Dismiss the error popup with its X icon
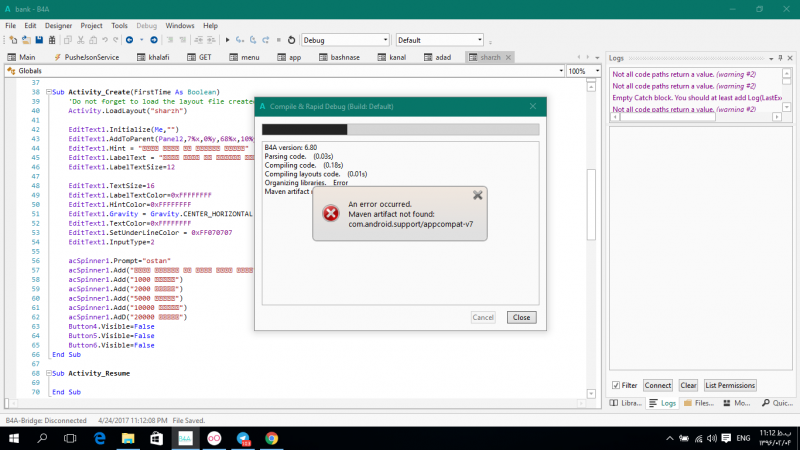Screen dimensions: 800x450 tap(477, 196)
